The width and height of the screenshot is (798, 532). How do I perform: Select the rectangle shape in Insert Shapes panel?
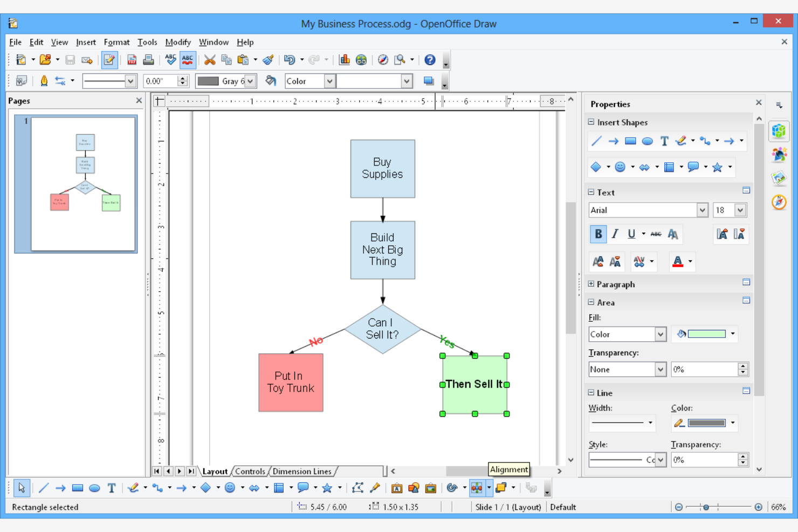(630, 141)
